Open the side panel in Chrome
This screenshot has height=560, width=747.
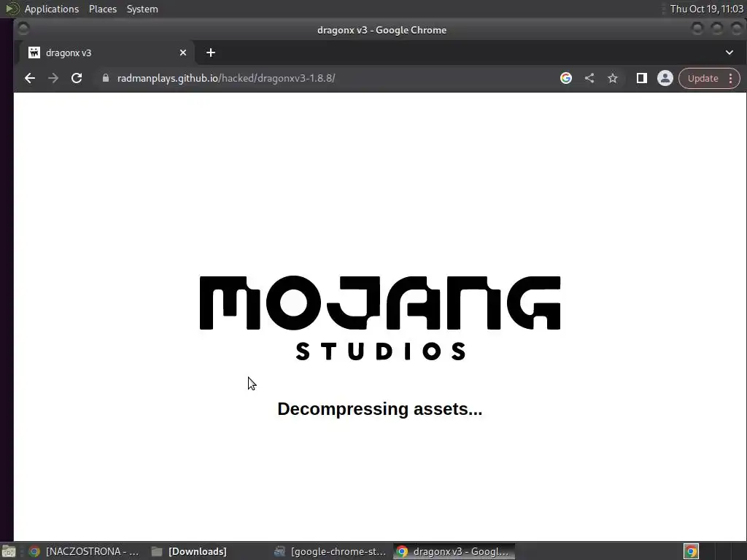click(642, 78)
